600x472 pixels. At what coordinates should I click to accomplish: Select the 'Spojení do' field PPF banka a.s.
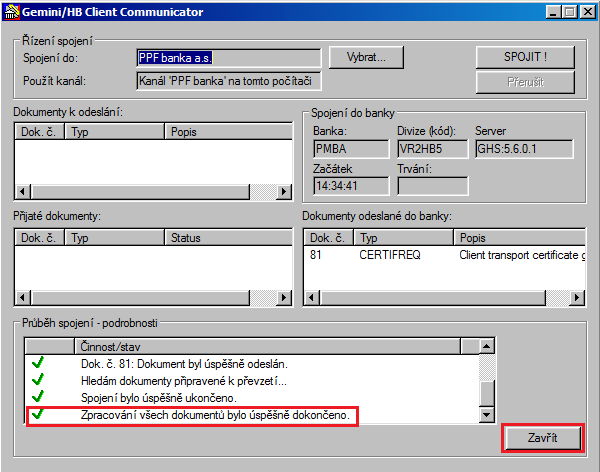tap(228, 58)
